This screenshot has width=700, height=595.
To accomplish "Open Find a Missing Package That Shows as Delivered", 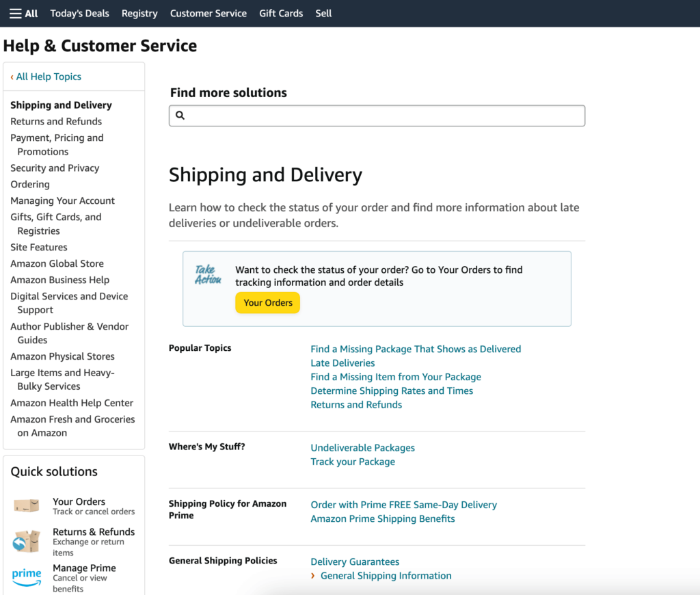I will pyautogui.click(x=416, y=349).
